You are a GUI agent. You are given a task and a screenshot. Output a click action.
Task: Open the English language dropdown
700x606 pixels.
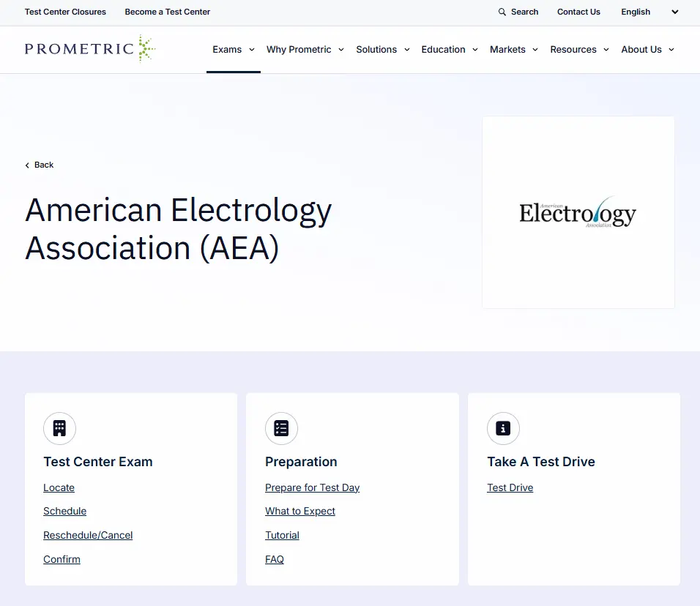click(649, 12)
